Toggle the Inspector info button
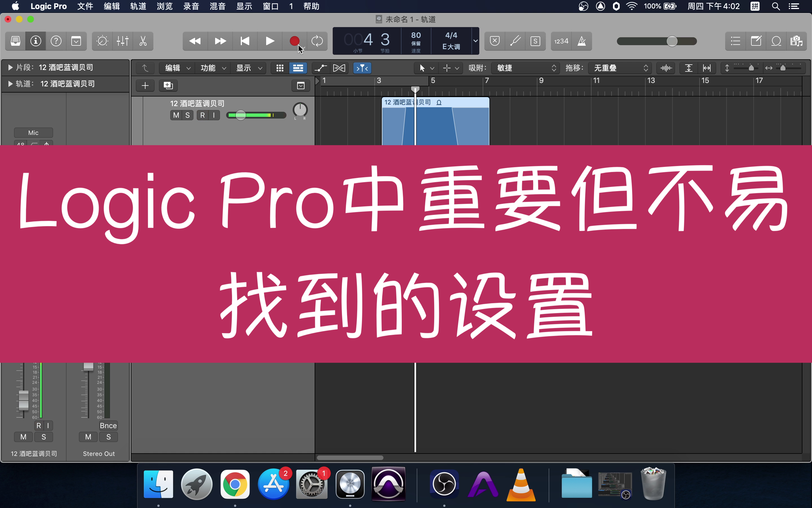Viewport: 812px width, 508px height. pyautogui.click(x=36, y=41)
